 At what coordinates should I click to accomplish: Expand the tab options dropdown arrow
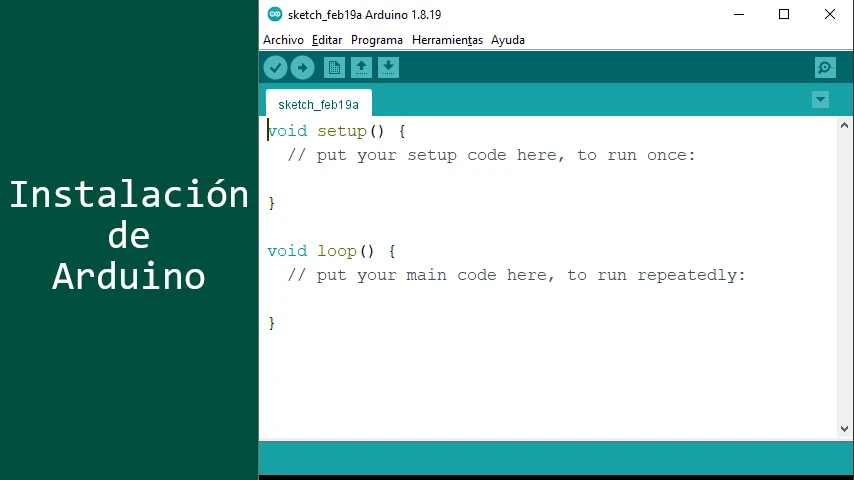820,100
